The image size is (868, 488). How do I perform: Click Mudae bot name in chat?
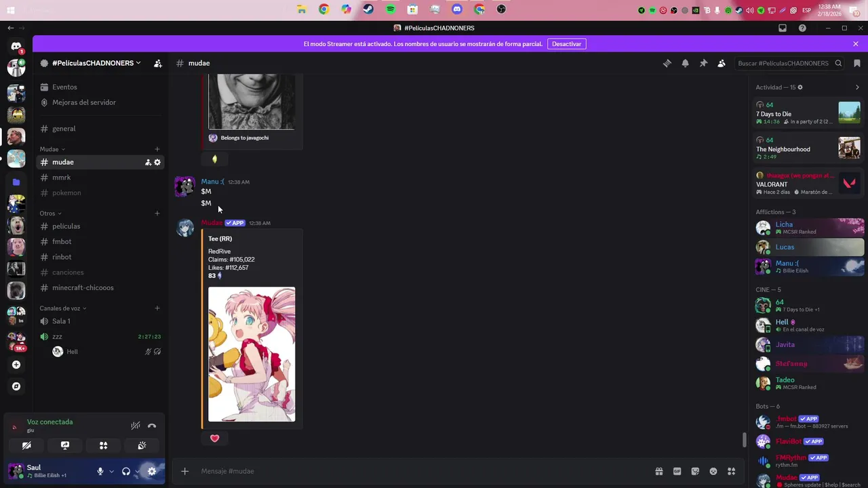pyautogui.click(x=212, y=223)
